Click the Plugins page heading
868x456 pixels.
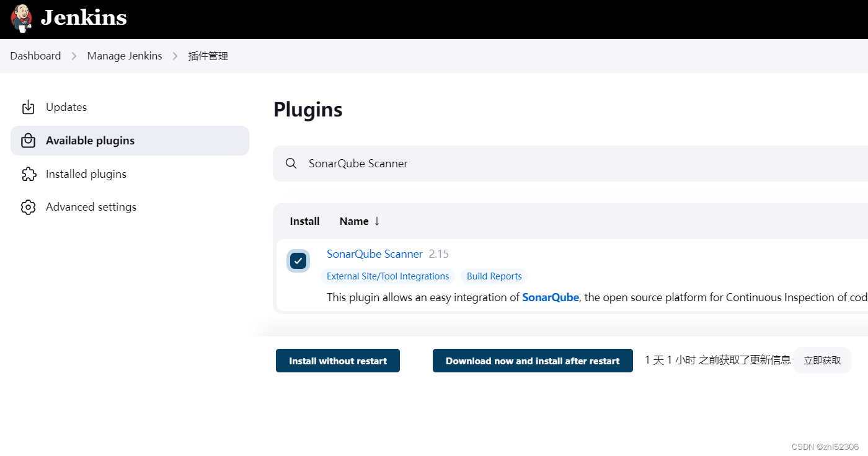[308, 110]
